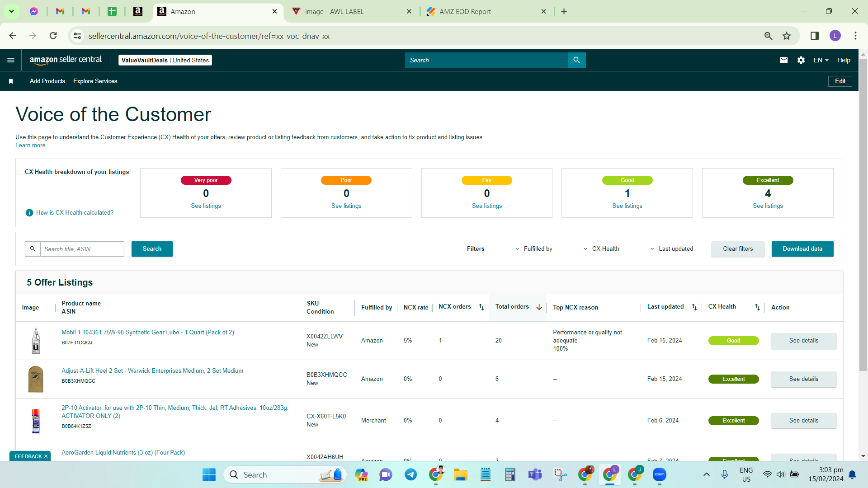Click the Amazon Seller Central logo

coord(66,60)
